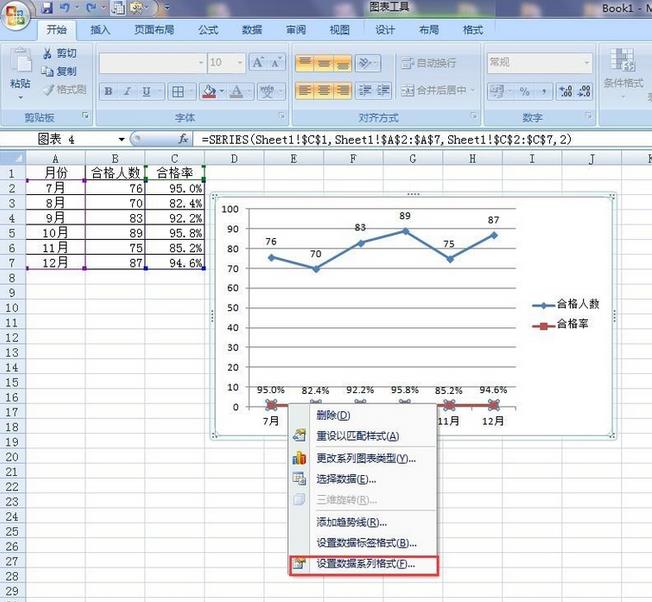The height and width of the screenshot is (602, 652).
Task: Switch to the 插入 ribbon tab
Action: (100, 30)
